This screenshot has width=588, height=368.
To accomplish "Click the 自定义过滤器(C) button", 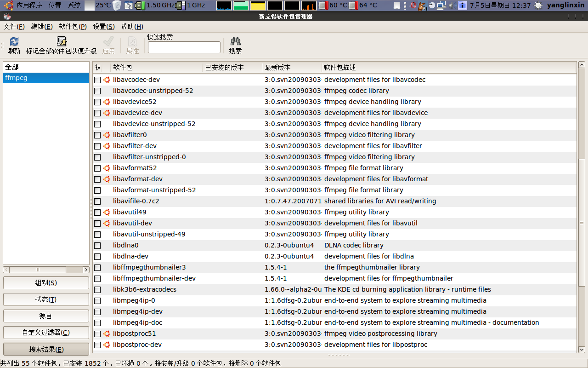I will click(46, 333).
